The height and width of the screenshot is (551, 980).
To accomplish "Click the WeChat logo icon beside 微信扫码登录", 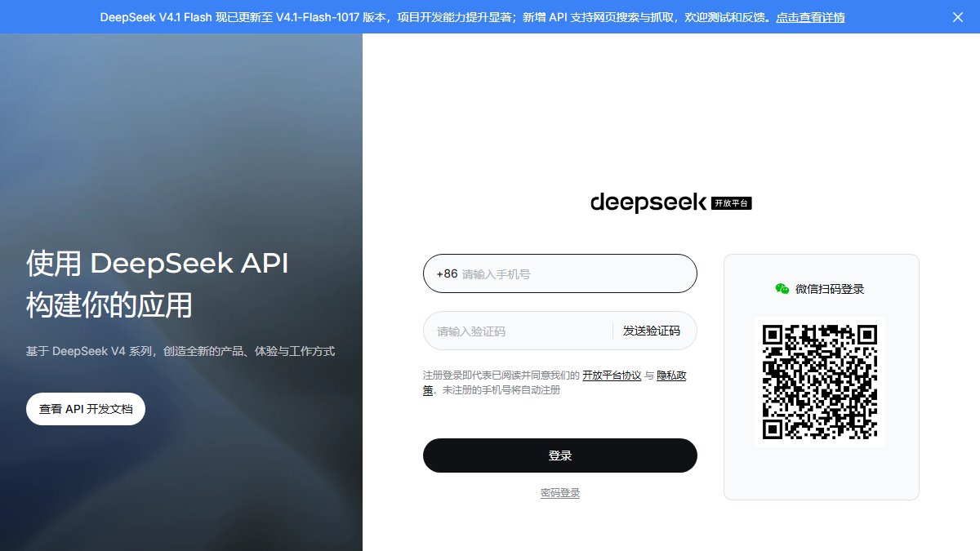I will [782, 289].
